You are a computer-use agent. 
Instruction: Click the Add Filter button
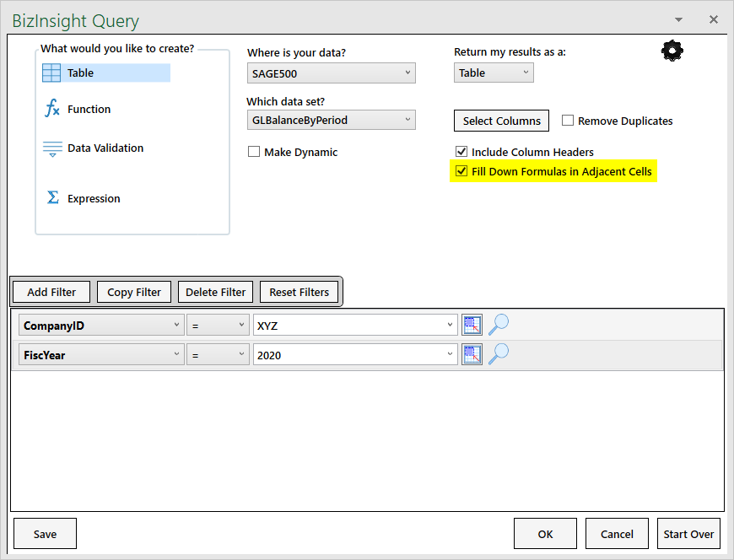(51, 292)
